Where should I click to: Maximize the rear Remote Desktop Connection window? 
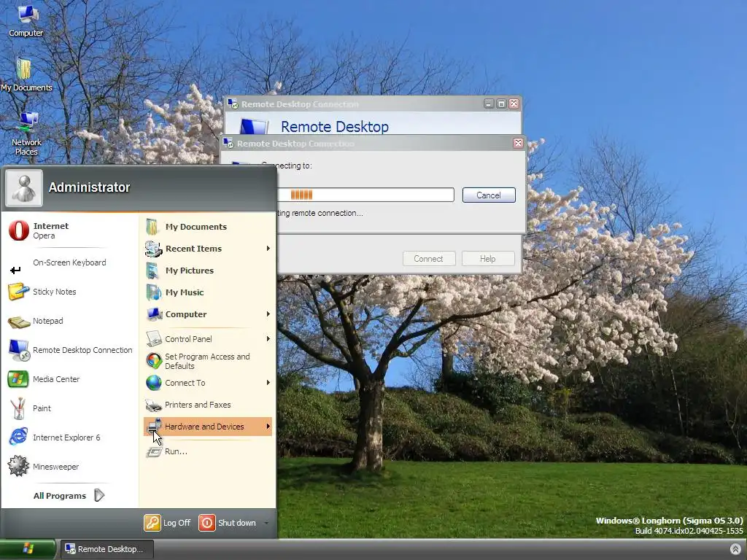click(x=501, y=104)
